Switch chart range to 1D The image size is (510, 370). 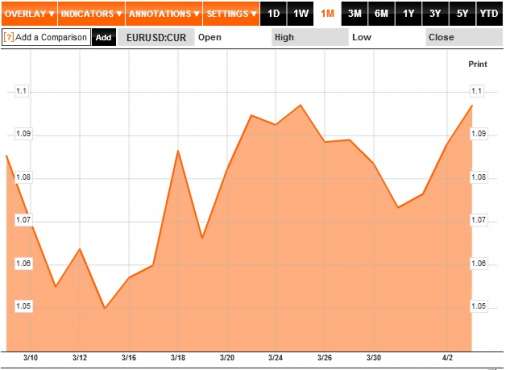[x=273, y=14]
